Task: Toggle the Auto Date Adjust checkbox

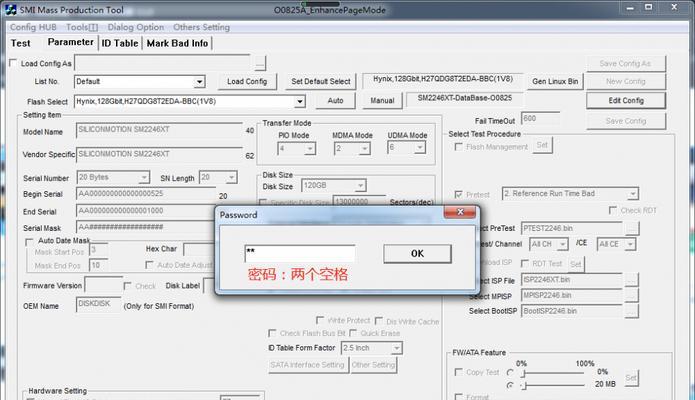Action: (x=149, y=265)
